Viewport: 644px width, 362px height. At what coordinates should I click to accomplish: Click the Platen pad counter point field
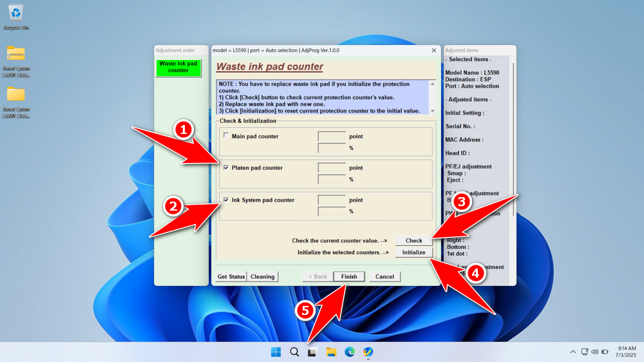click(x=332, y=167)
